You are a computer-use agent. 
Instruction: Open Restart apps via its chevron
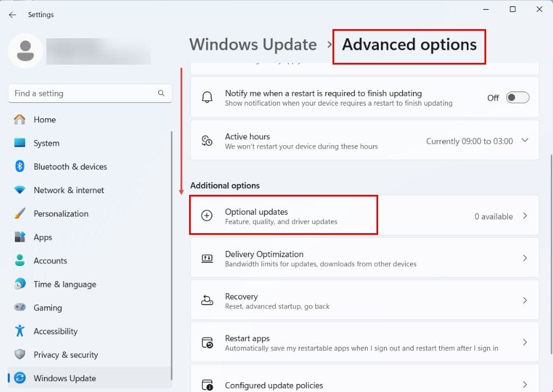(525, 342)
